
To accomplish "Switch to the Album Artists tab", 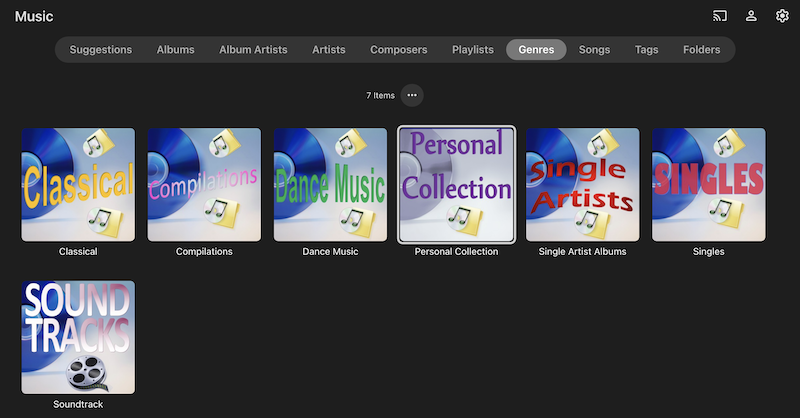I will (x=253, y=50).
